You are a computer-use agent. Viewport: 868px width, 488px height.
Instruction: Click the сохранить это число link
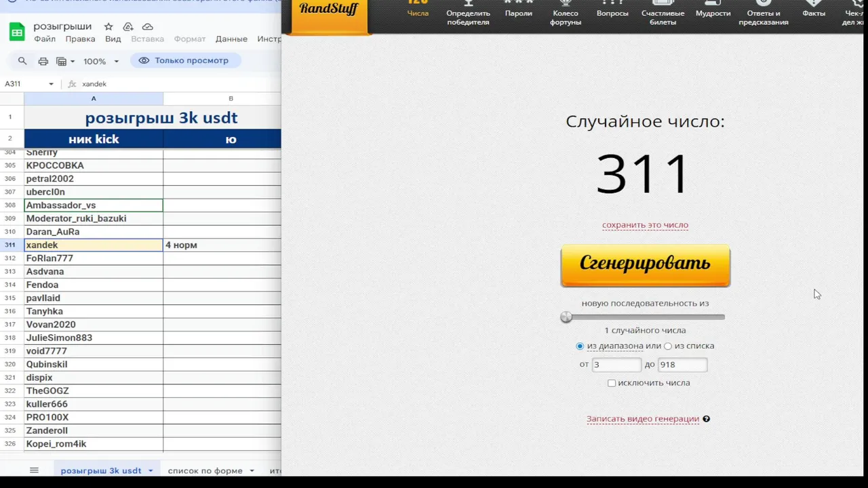pos(645,225)
